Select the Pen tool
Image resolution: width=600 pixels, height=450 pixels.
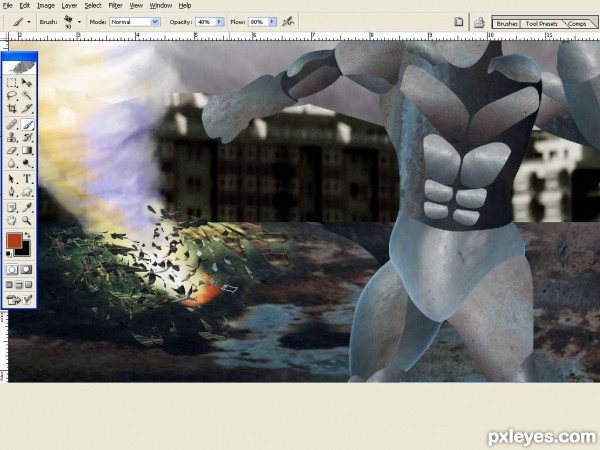12,192
